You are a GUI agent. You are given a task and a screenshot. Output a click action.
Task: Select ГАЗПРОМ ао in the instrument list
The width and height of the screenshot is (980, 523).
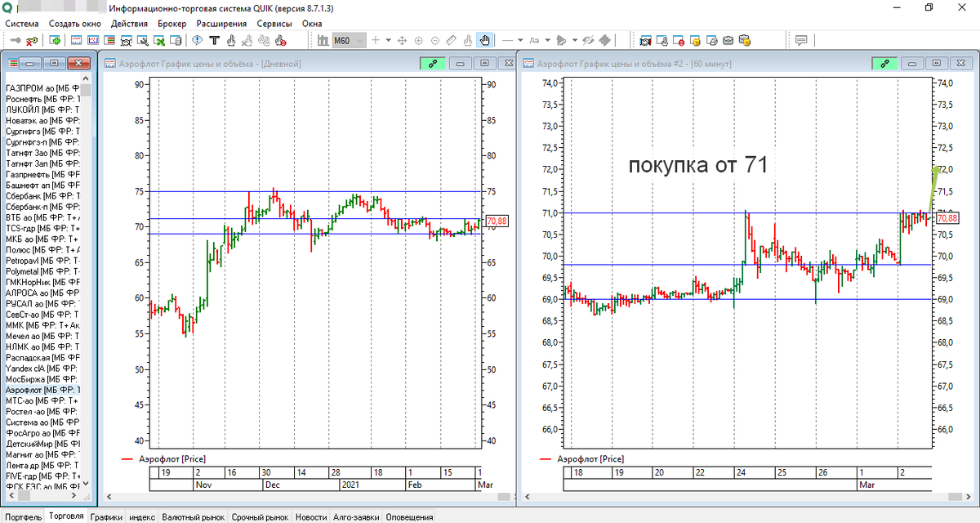coord(42,87)
